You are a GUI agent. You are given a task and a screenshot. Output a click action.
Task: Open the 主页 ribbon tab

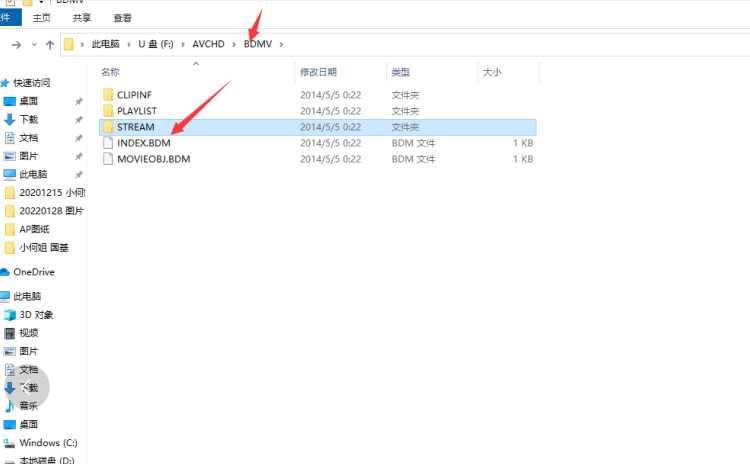tap(41, 18)
